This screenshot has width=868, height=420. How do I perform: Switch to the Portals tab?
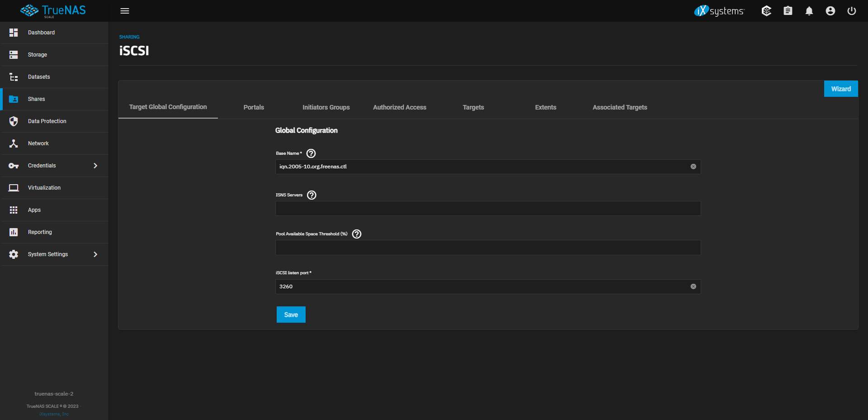[x=254, y=107]
